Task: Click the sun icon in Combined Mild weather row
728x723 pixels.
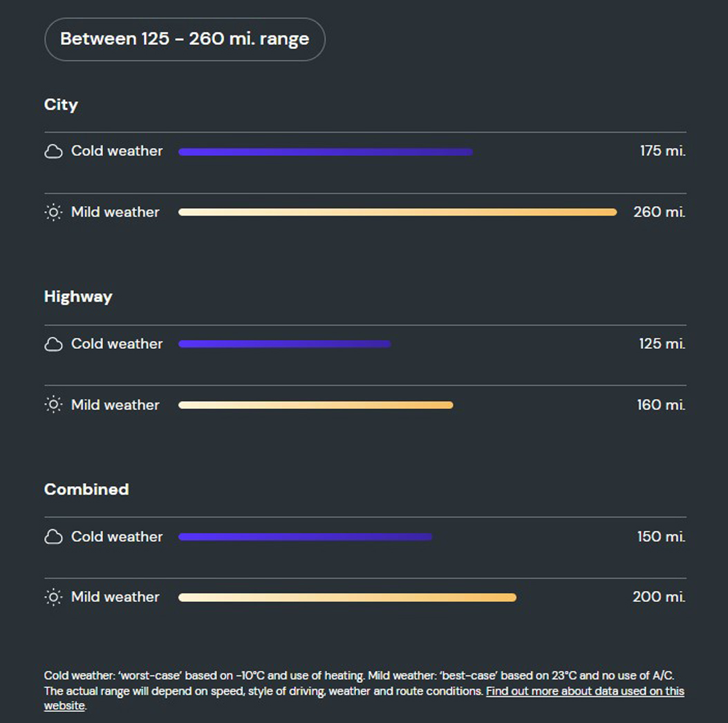Action: click(x=53, y=597)
